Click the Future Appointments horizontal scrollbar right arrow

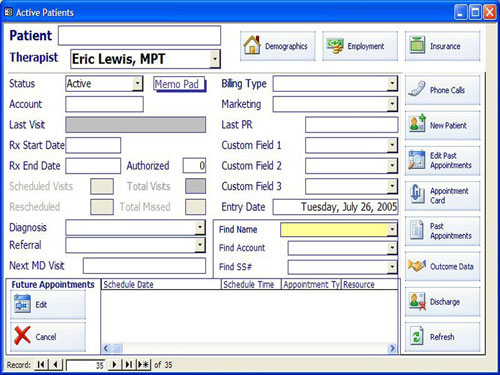click(x=392, y=348)
